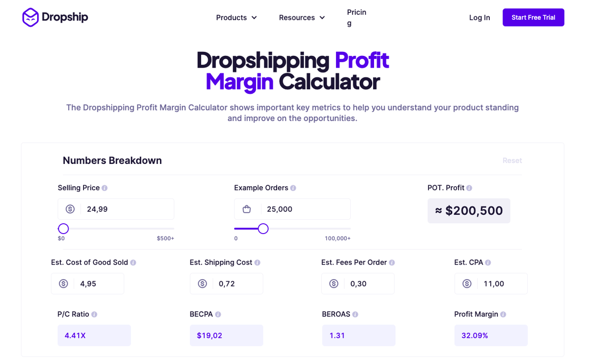Click info icon next to POT. Profit
The width and height of the screenshot is (593, 364).
click(x=469, y=188)
